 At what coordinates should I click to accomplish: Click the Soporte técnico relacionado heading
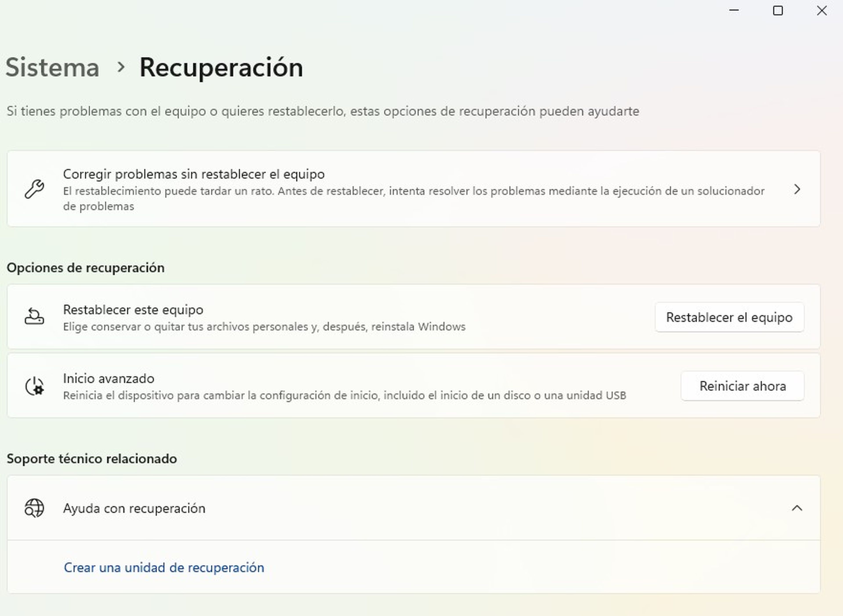[92, 459]
